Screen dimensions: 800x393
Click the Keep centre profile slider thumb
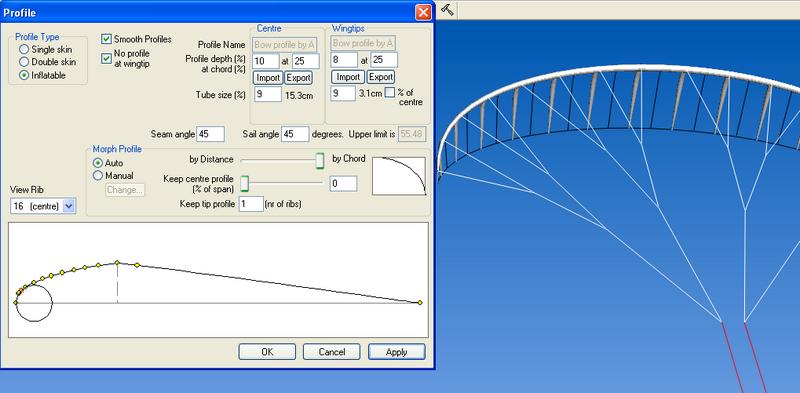[244, 183]
